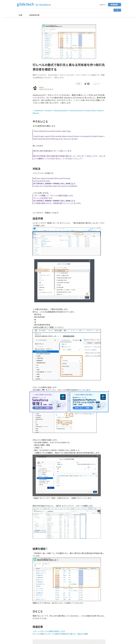The width and height of the screenshot is (138, 644).
Task: Close the right ad banner with X
Action: click(x=108, y=392)
